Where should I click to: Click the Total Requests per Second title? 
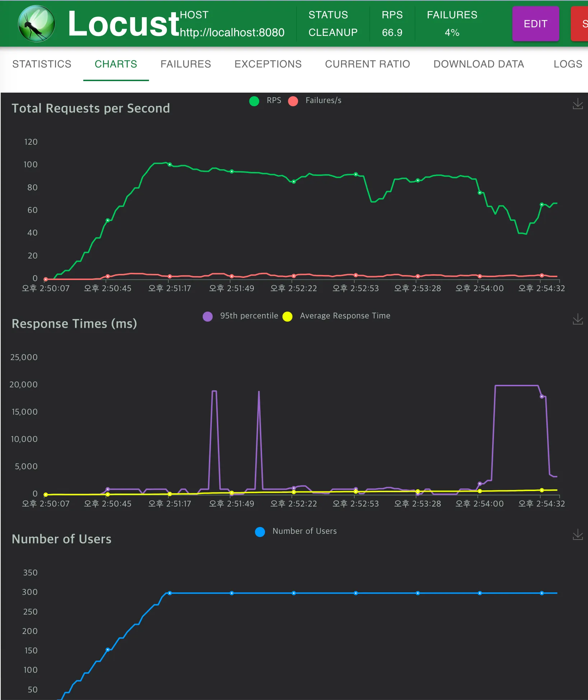pos(91,108)
